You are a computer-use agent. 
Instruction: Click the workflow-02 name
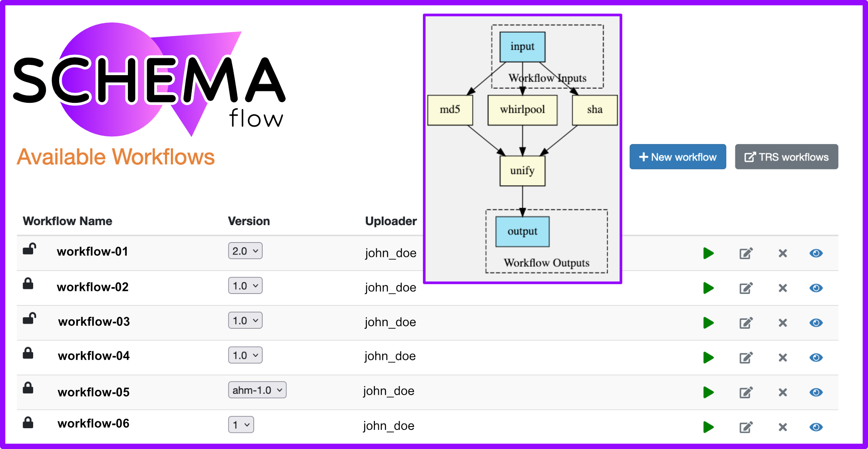pos(93,287)
